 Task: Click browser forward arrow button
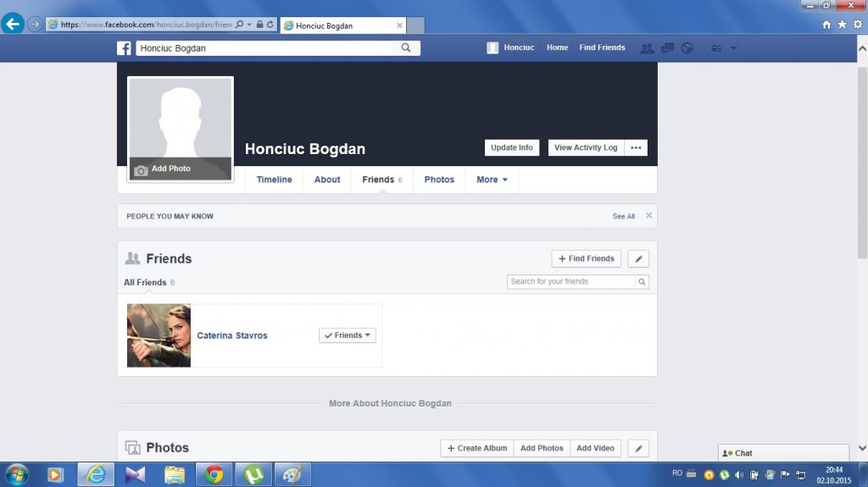point(34,25)
